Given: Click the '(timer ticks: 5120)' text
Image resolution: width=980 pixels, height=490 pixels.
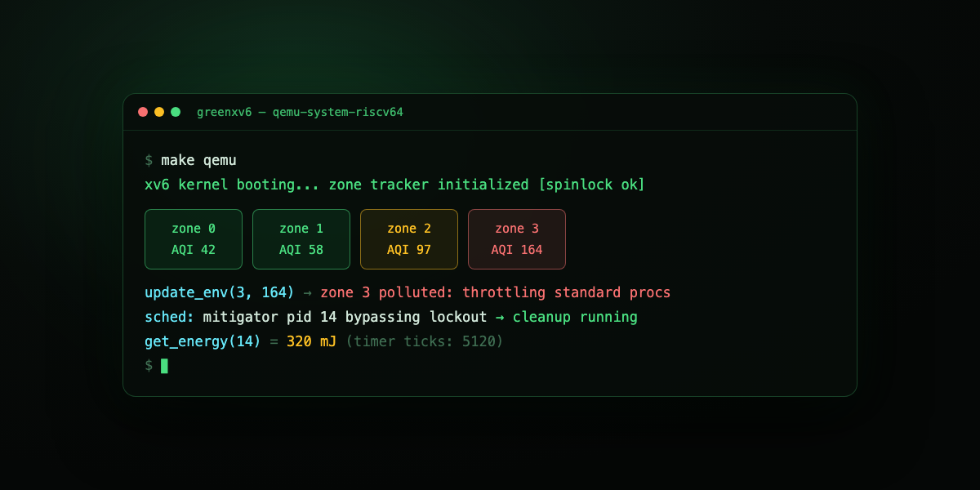Looking at the screenshot, I should 425,341.
